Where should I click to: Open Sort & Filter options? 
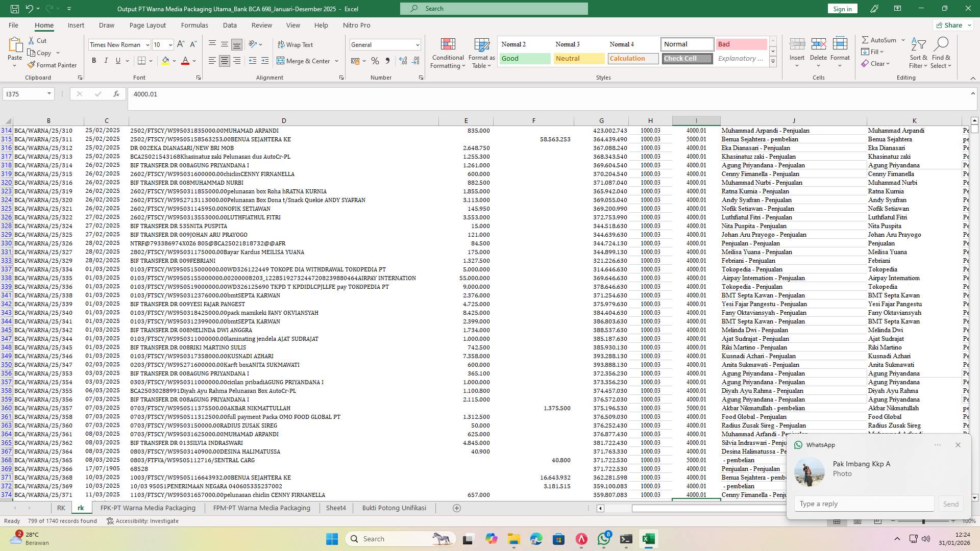(918, 53)
